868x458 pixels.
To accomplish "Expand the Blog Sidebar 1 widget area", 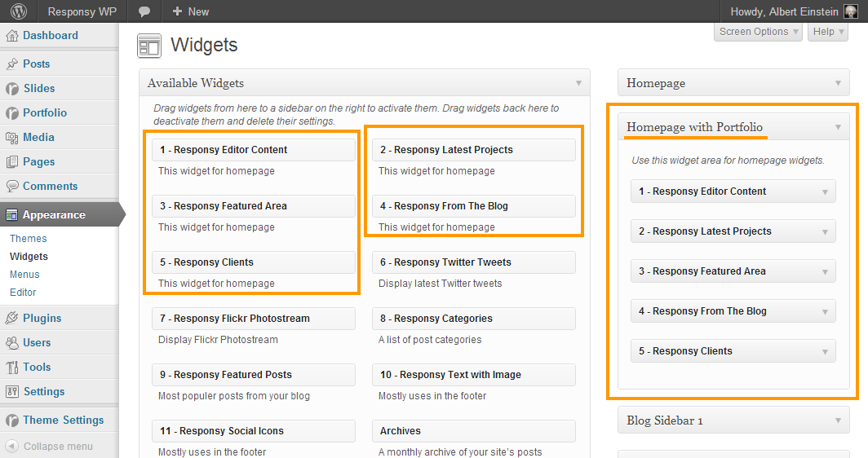I will point(838,421).
